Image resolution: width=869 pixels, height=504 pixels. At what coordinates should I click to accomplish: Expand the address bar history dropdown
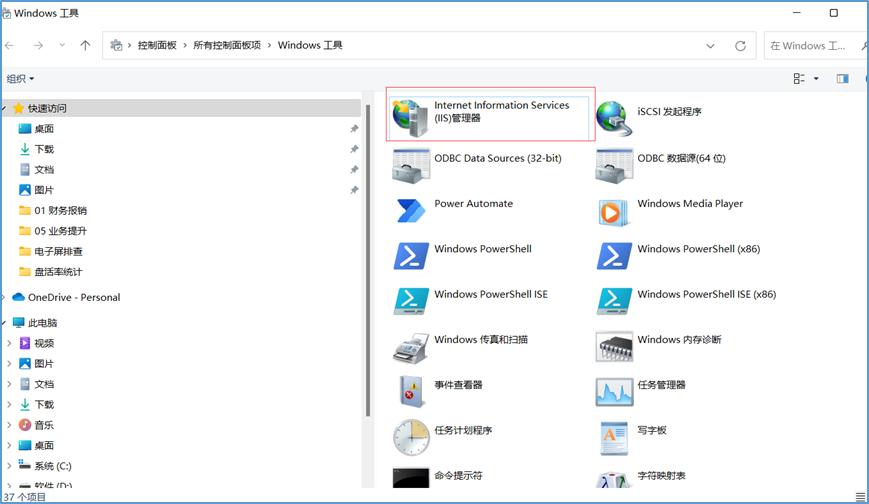coord(710,46)
